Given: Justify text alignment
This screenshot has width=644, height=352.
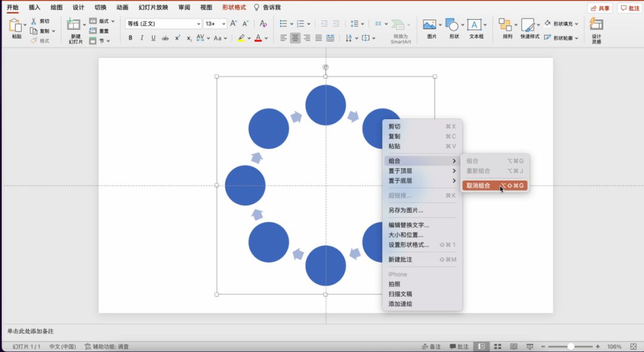Looking at the screenshot, I should pos(318,38).
